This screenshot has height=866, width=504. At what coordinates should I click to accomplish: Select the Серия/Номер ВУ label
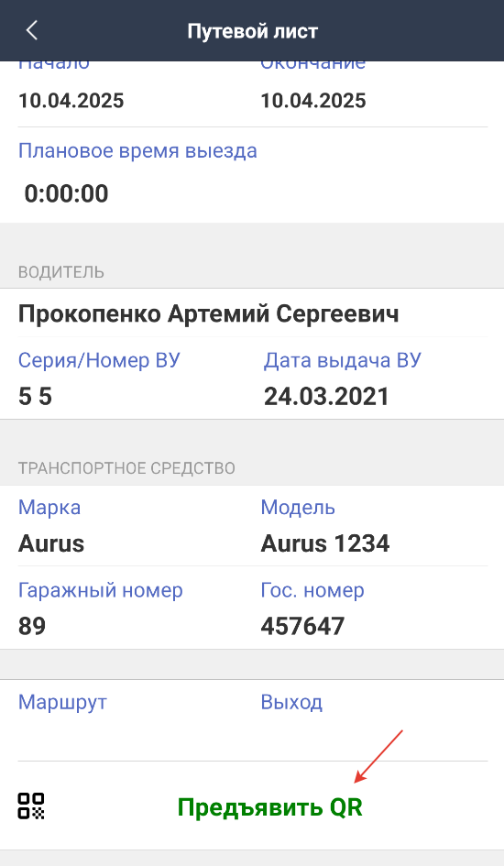(99, 361)
